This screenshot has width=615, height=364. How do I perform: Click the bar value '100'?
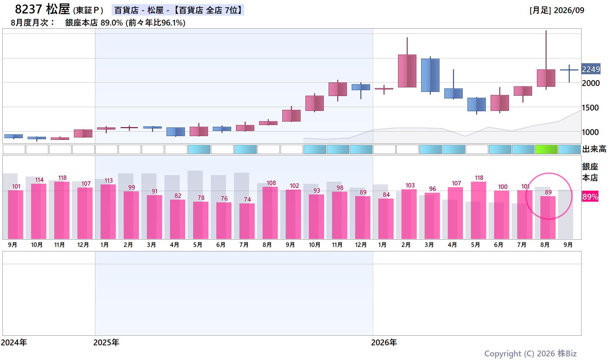pyautogui.click(x=503, y=187)
